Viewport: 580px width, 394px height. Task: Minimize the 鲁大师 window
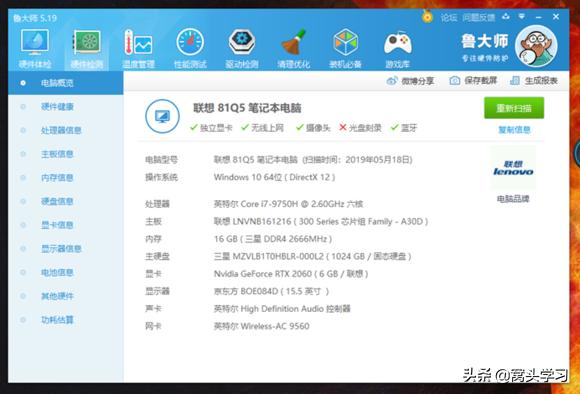coord(539,17)
